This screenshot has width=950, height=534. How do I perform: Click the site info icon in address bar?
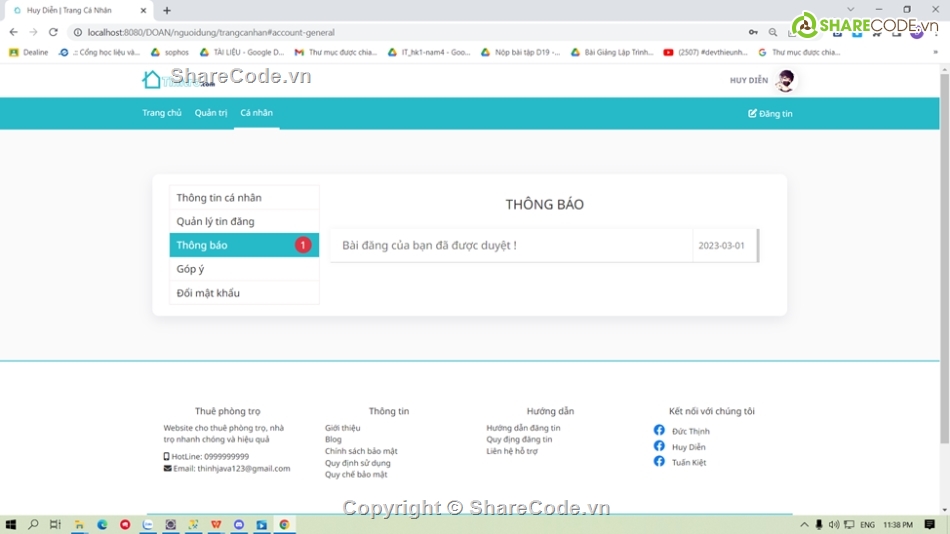(x=78, y=33)
